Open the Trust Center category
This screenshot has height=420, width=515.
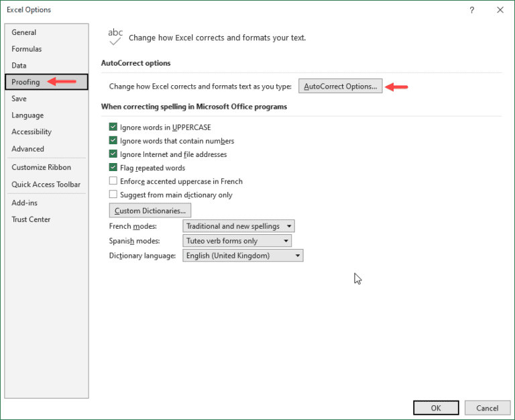31,219
